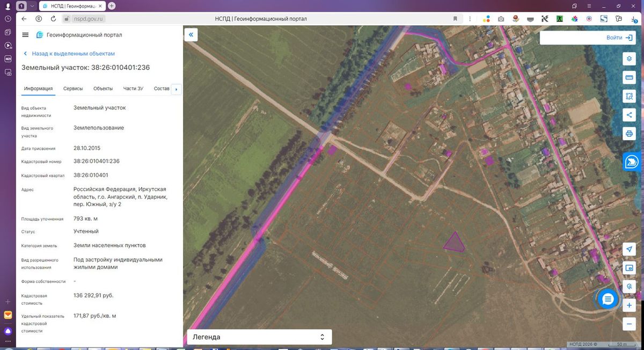644x350 pixels.
Task: Open the blue assistant widget on the map edge
Action: [x=632, y=161]
